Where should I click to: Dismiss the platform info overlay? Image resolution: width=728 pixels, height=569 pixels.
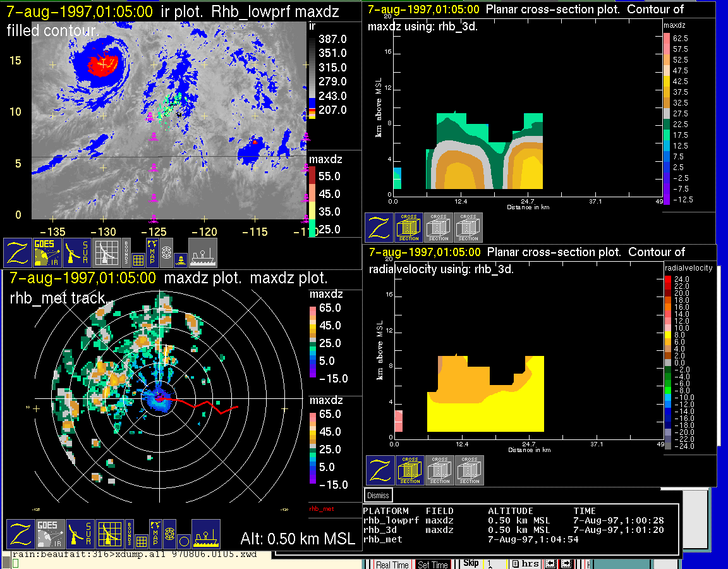click(x=379, y=496)
